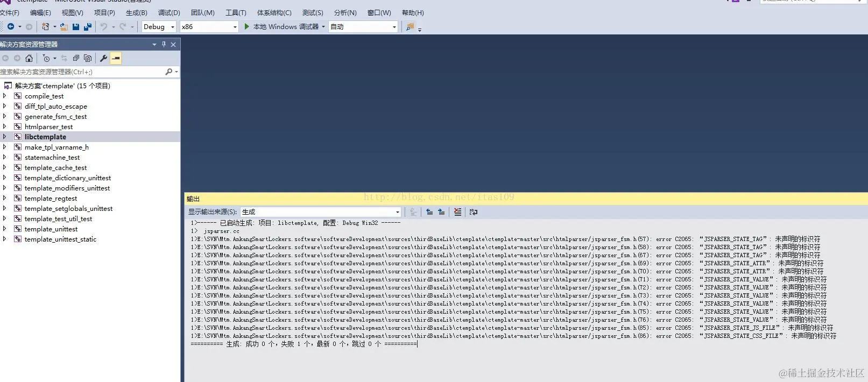This screenshot has width=868, height=382.
Task: Toggle Word Wrap in Output panel
Action: point(474,212)
